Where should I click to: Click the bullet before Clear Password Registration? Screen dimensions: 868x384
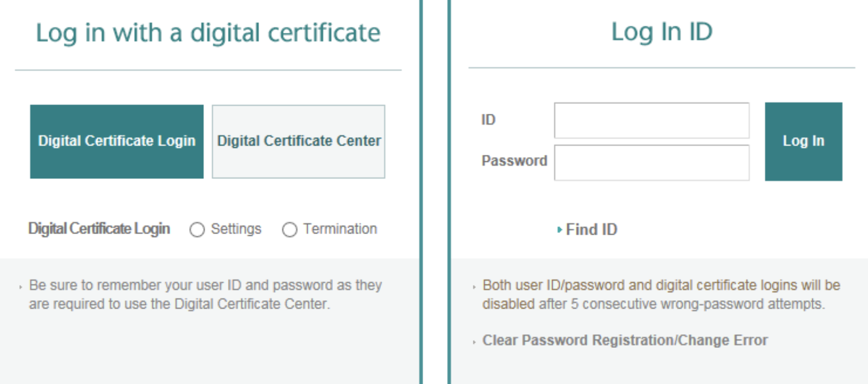(x=474, y=342)
